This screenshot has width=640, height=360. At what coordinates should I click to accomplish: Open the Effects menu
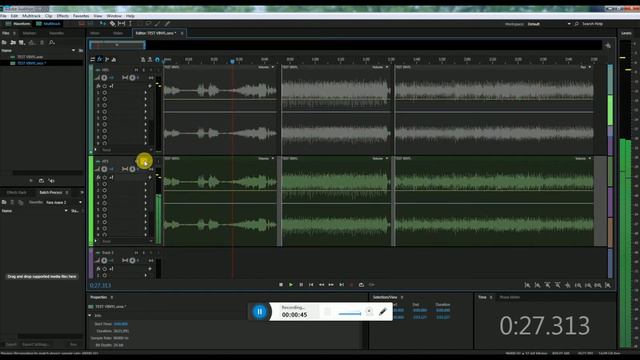tap(62, 16)
